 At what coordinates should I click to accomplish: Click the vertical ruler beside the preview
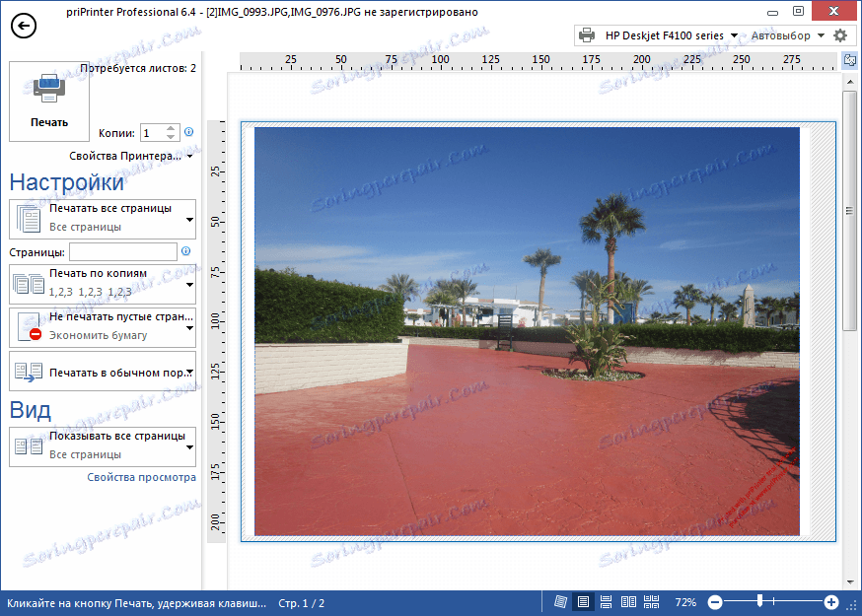[x=216, y=331]
